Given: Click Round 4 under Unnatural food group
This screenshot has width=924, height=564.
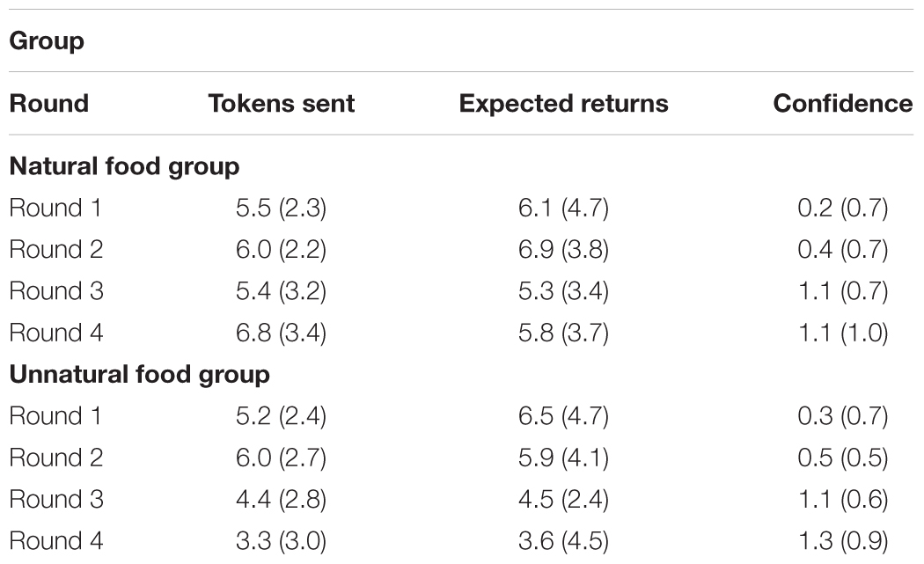Looking at the screenshot, I should (x=56, y=541).
